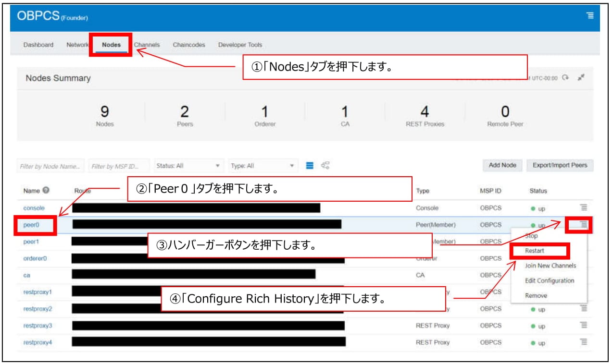Click REST Proxy type cell in restproxy4 row
Viewport: 613px width, 364px height.
(x=433, y=342)
